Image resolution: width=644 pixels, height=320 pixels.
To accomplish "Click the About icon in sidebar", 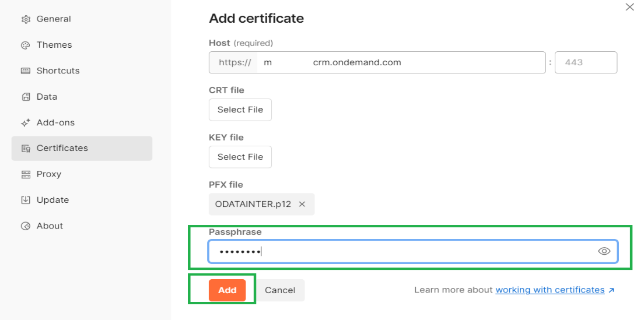I will pyautogui.click(x=26, y=226).
